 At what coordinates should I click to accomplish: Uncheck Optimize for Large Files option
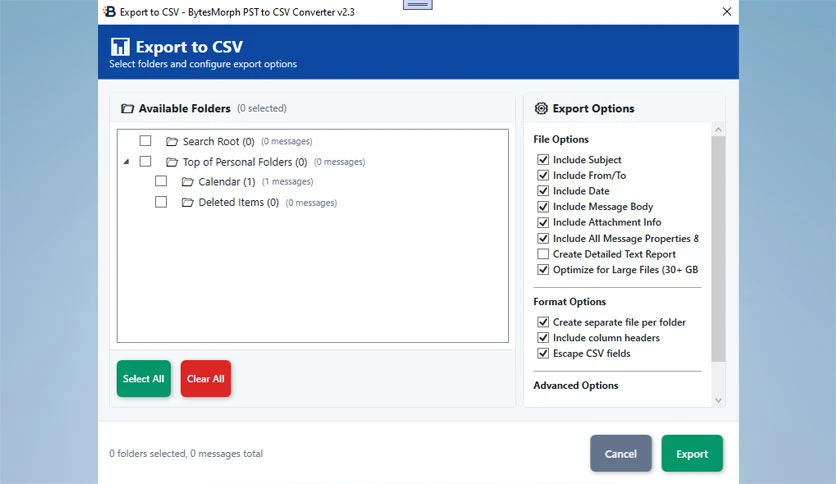(543, 269)
